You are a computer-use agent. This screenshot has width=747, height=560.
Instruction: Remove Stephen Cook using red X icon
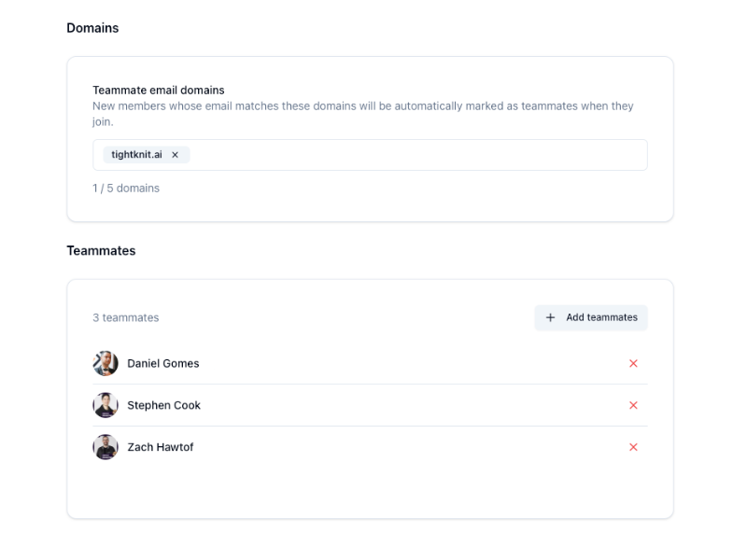[x=633, y=405]
